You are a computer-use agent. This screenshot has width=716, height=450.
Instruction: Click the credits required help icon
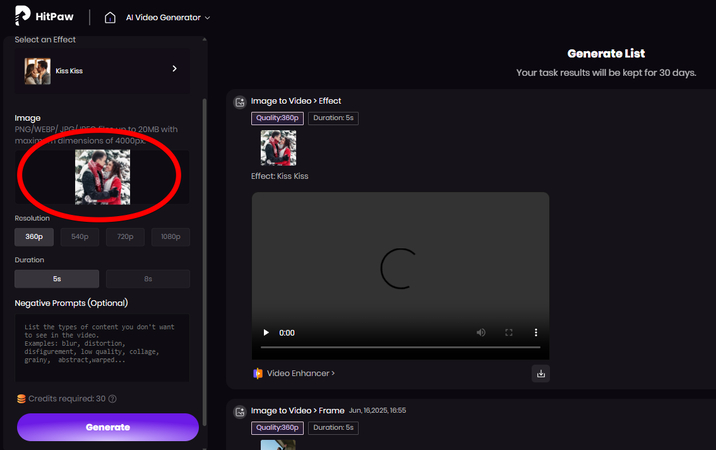pos(112,399)
